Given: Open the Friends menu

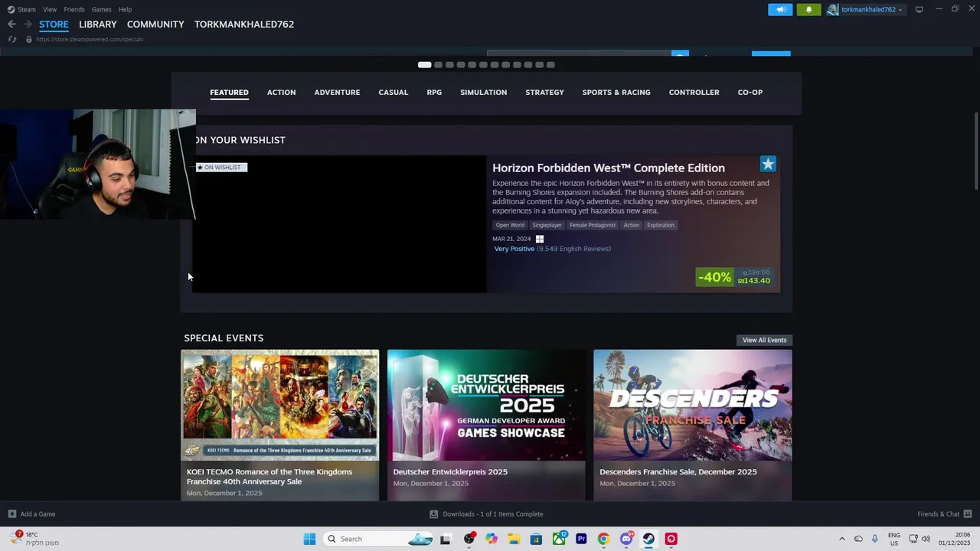Looking at the screenshot, I should coord(74,9).
